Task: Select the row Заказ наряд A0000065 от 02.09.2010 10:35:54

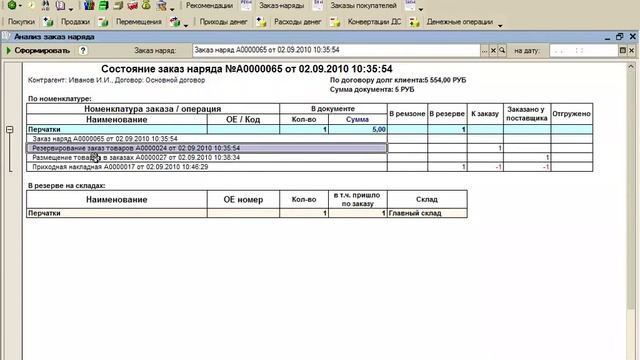Action: point(207,139)
